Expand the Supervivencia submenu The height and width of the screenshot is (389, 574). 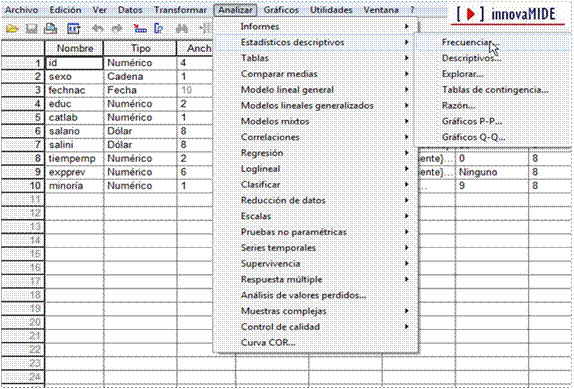[x=316, y=263]
